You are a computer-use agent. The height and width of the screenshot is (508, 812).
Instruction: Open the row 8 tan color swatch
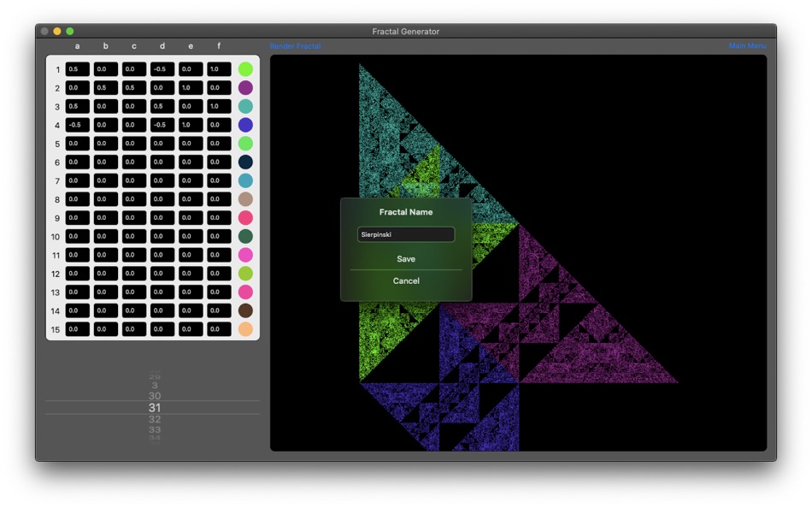[245, 199]
